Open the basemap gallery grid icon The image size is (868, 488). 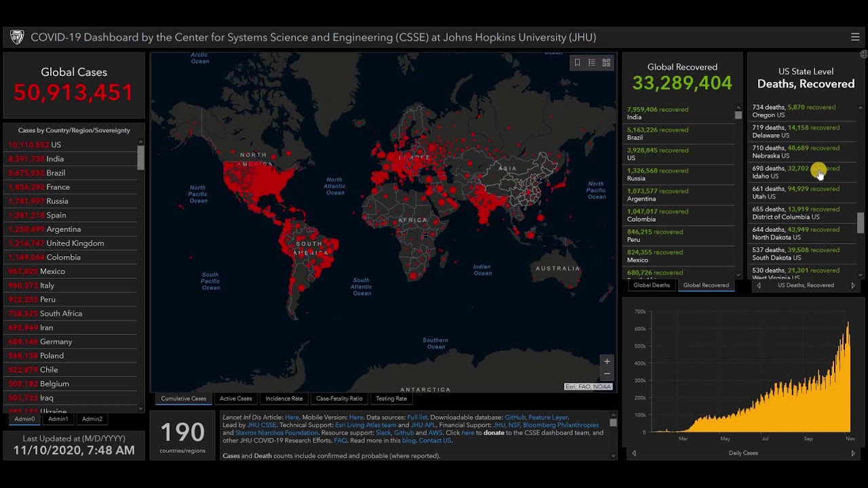click(606, 62)
